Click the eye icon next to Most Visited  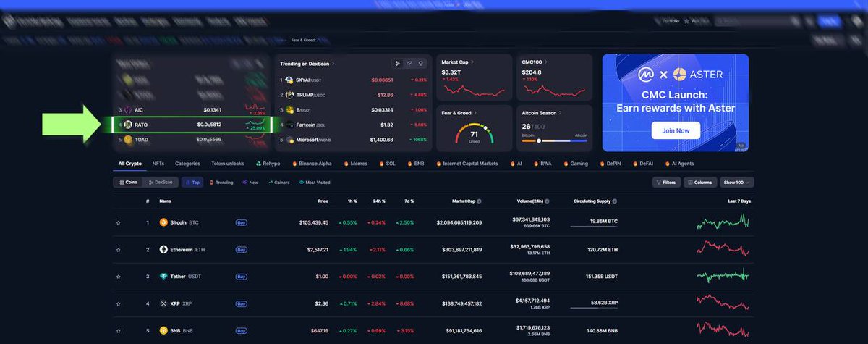[302, 183]
